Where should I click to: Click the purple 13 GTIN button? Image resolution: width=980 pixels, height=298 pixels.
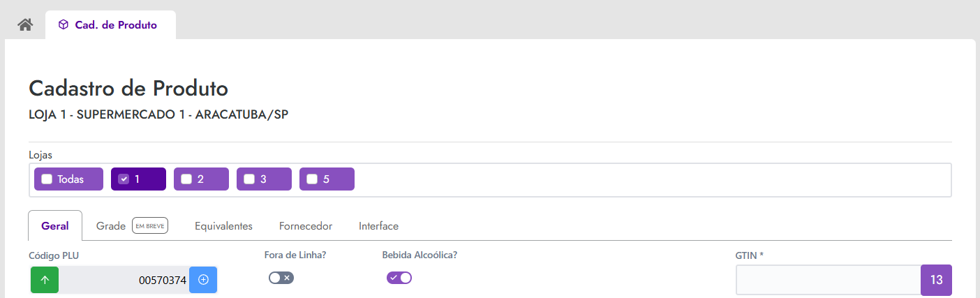click(x=937, y=280)
